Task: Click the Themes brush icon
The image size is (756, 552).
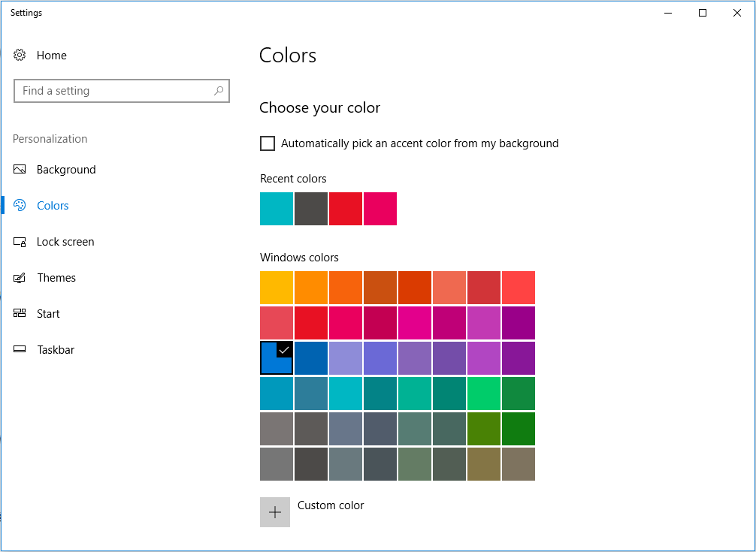Action: pos(20,278)
